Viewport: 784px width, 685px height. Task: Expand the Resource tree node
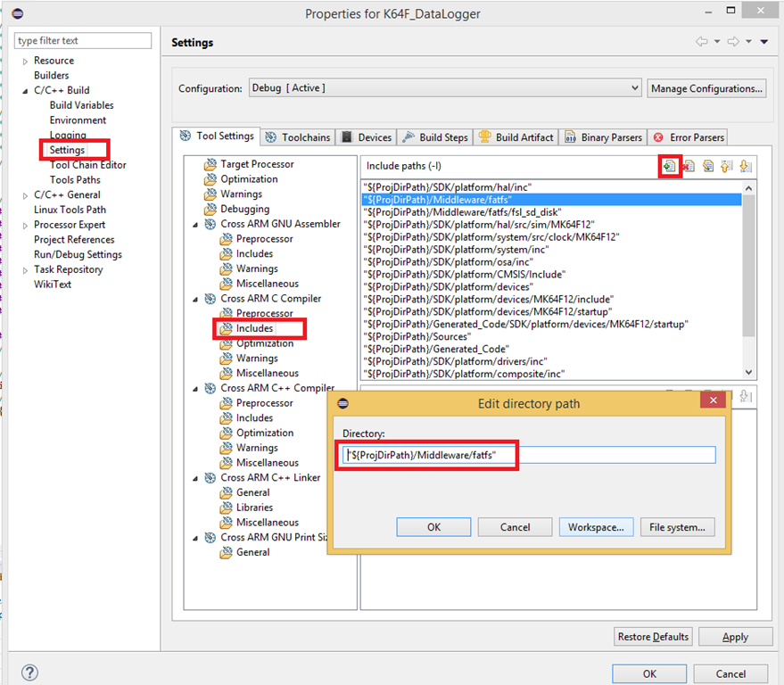coord(25,61)
